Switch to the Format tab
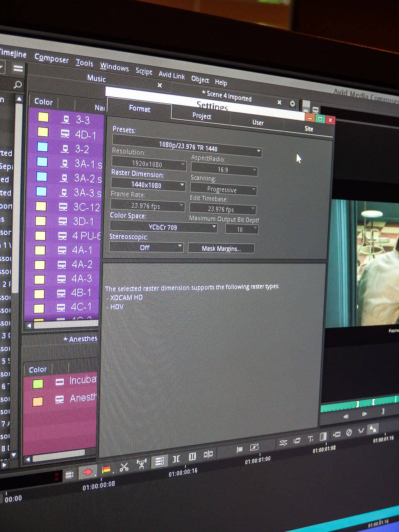This screenshot has width=399, height=532. coord(140,109)
